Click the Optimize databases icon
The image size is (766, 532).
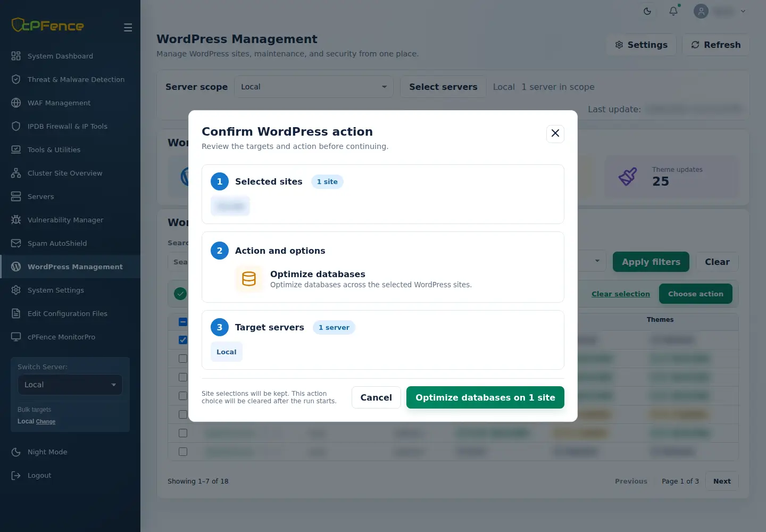click(249, 279)
